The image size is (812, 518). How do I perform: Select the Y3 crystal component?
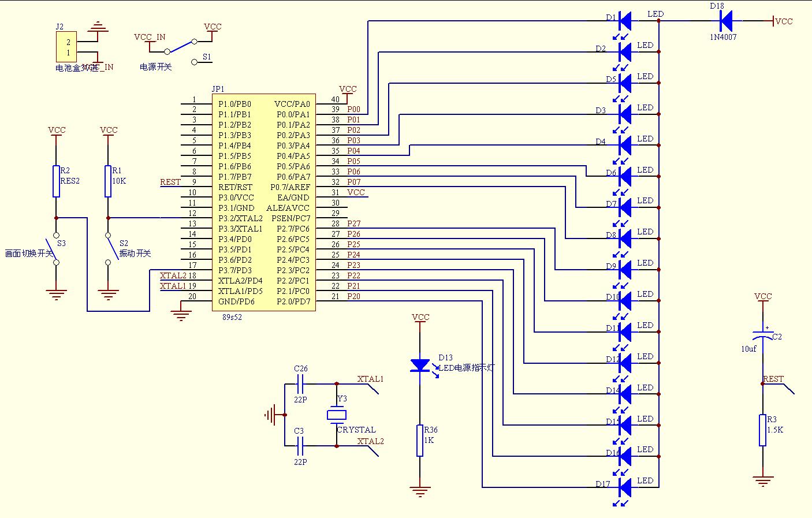[x=337, y=415]
